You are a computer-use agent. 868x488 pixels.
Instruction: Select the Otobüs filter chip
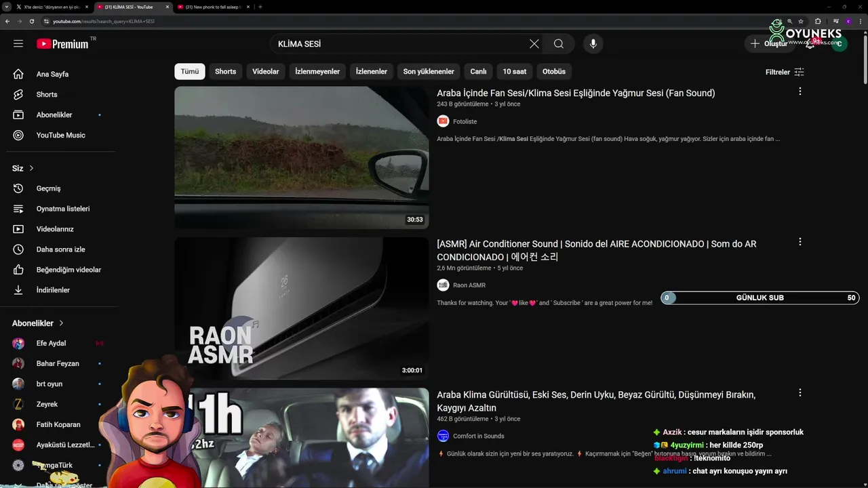click(554, 71)
